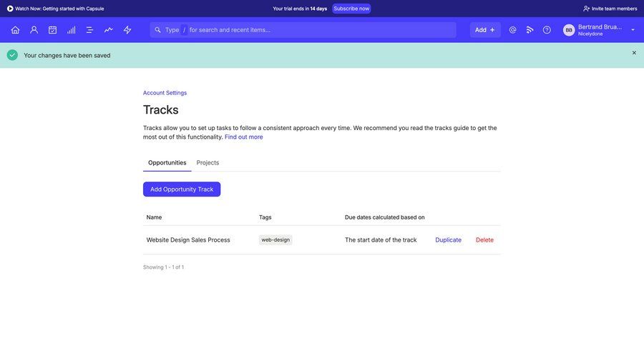The height and width of the screenshot is (346, 644).
Task: Open Workflow Automations lightning icon
Action: [x=127, y=30]
